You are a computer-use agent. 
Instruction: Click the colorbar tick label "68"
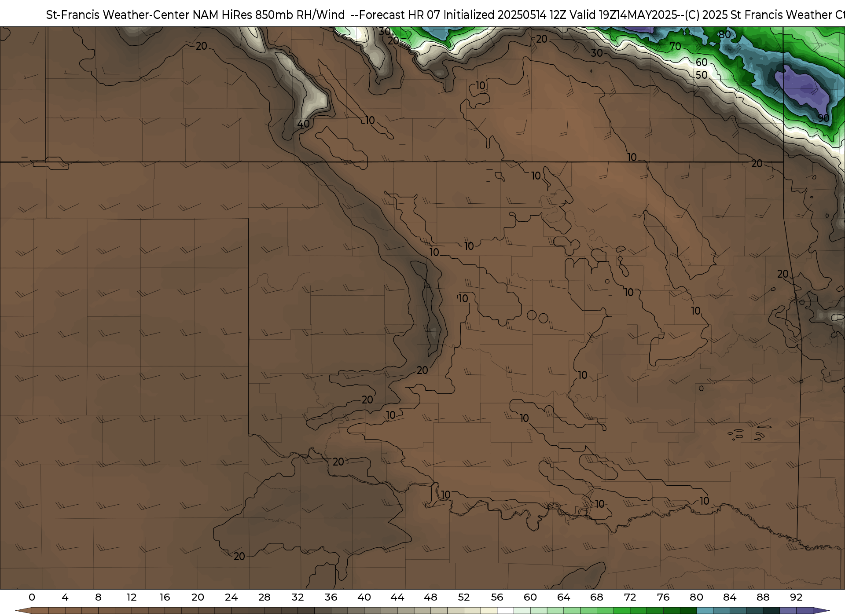coord(597,597)
